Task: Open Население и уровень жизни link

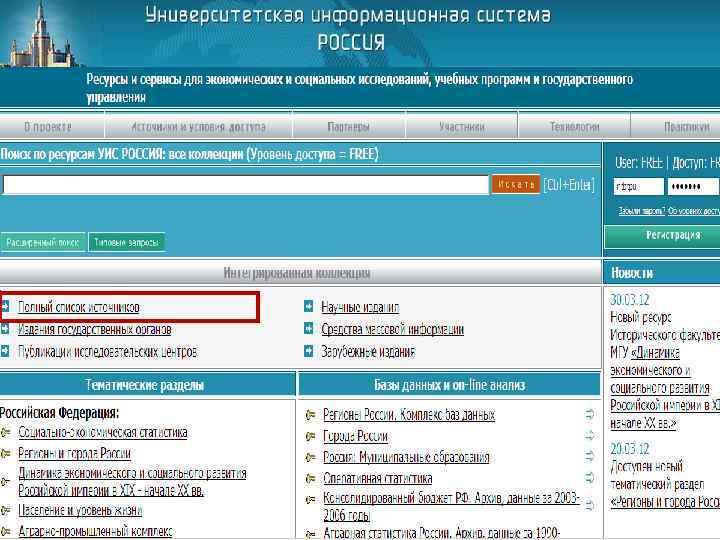Action: click(x=80, y=510)
